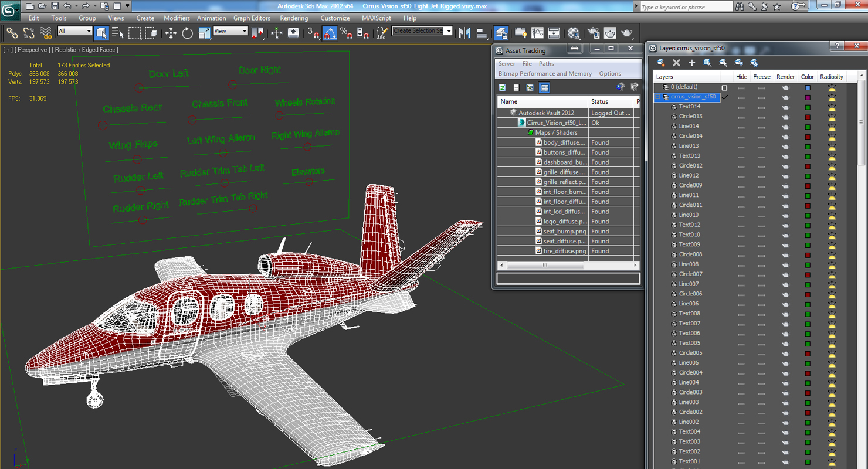The image size is (868, 469).
Task: Click Select Highlighted Objects and Layers icon
Action: [708, 63]
